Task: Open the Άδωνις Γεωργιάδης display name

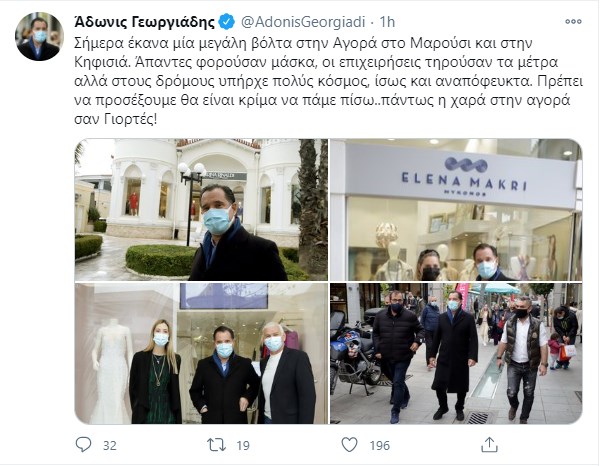Action: pyautogui.click(x=144, y=22)
